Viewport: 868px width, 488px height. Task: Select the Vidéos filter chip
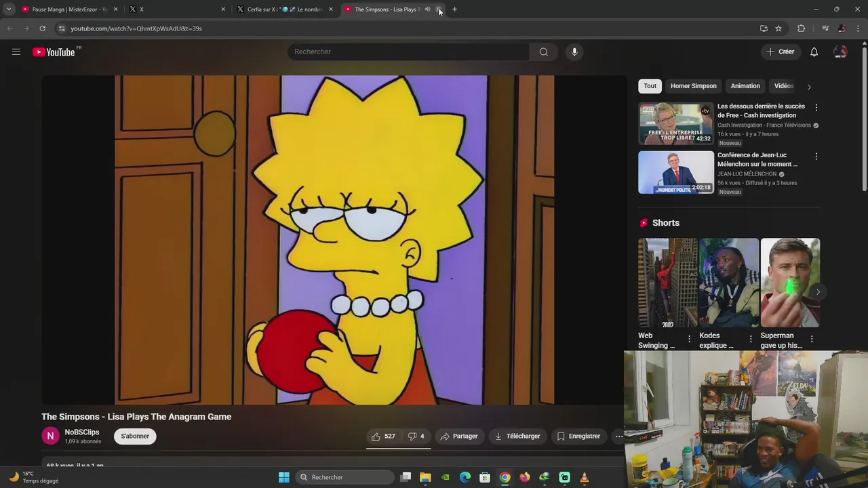tap(784, 86)
